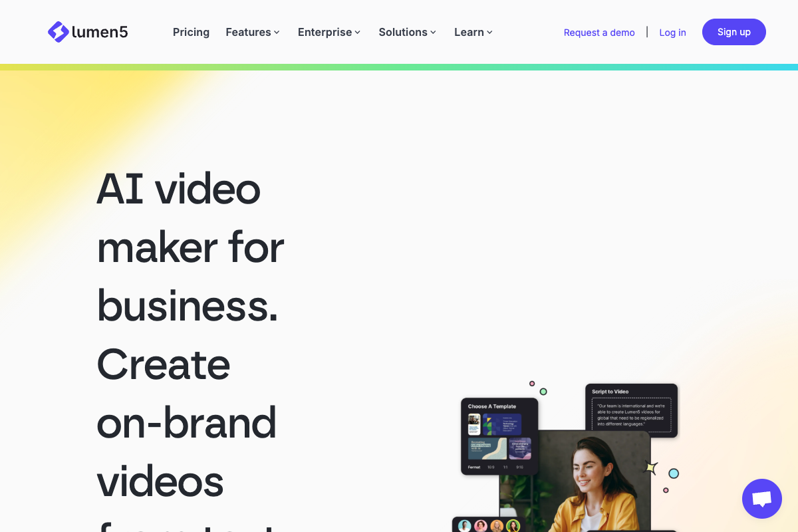Open the Solutions dropdown arrow
798x532 pixels.
pyautogui.click(x=433, y=33)
